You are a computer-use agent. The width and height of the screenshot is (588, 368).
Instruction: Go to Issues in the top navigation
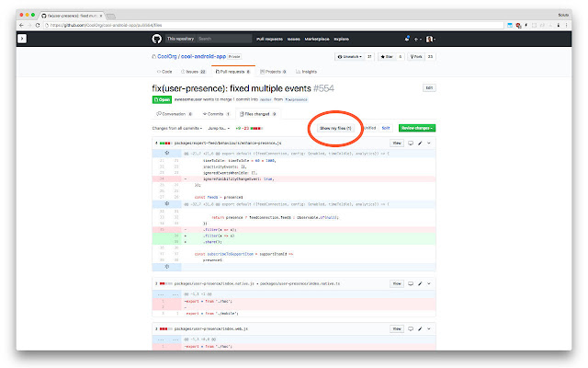click(294, 39)
